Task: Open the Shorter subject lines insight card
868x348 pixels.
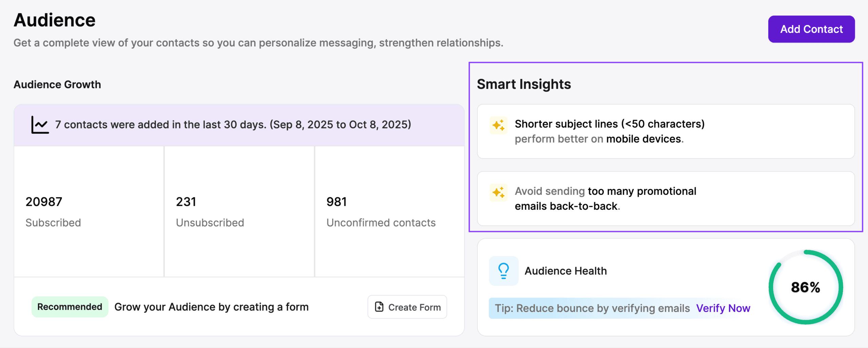Action: (x=665, y=131)
